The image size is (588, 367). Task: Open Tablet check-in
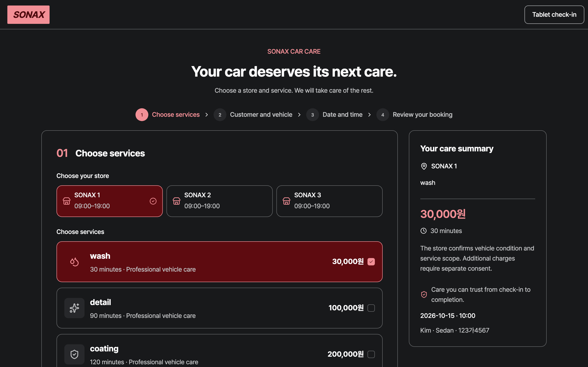click(554, 14)
